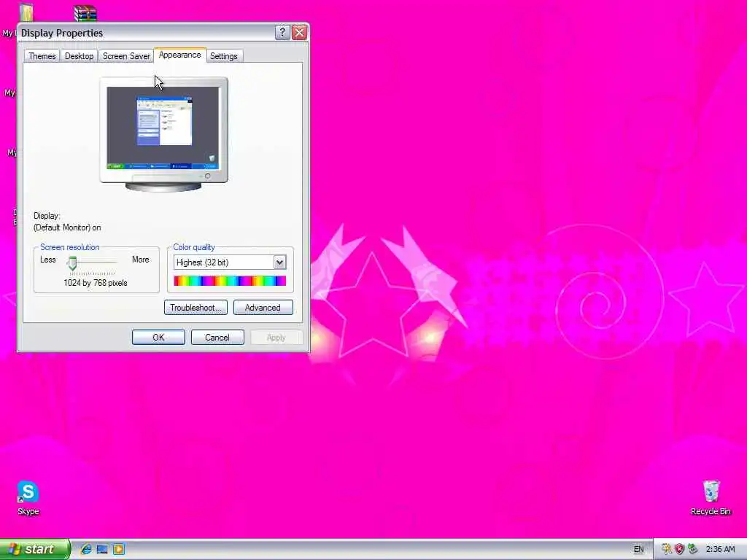
Task: Select the Appearance tab
Action: point(179,55)
